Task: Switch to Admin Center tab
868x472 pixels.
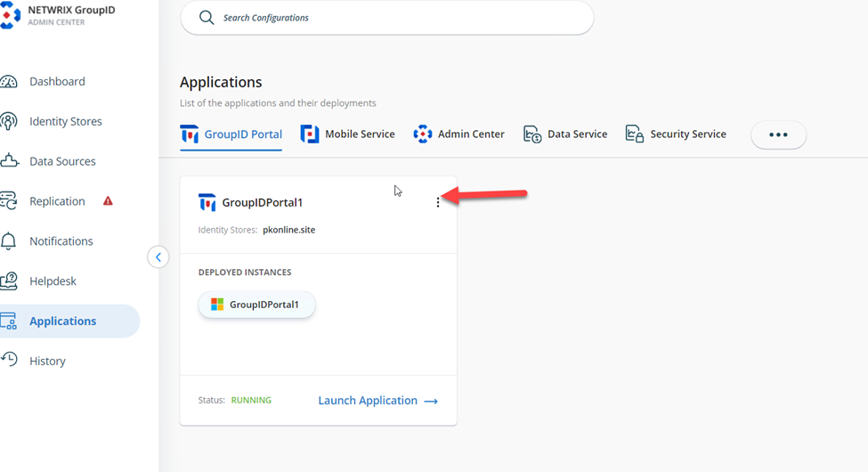Action: (x=458, y=134)
